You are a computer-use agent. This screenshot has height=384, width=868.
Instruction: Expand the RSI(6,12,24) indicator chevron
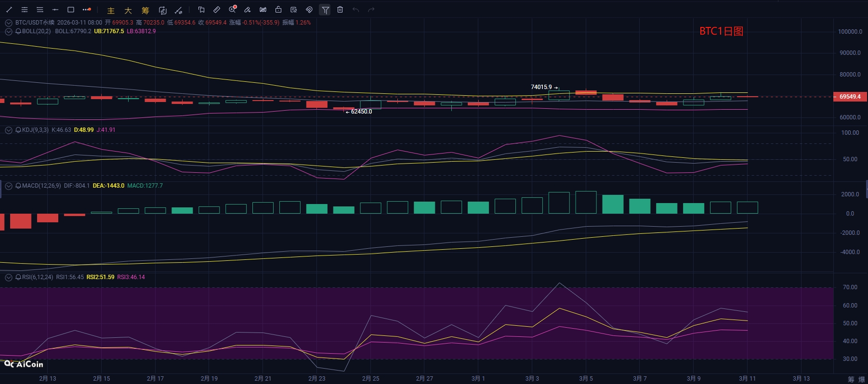point(8,277)
